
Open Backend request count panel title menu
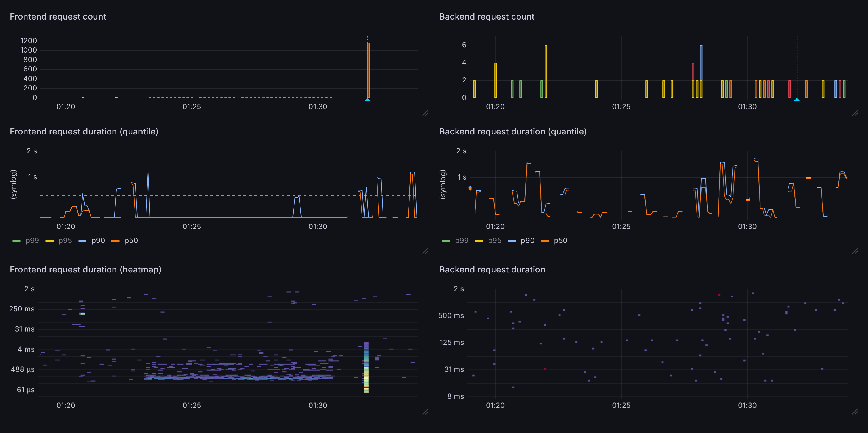[487, 16]
